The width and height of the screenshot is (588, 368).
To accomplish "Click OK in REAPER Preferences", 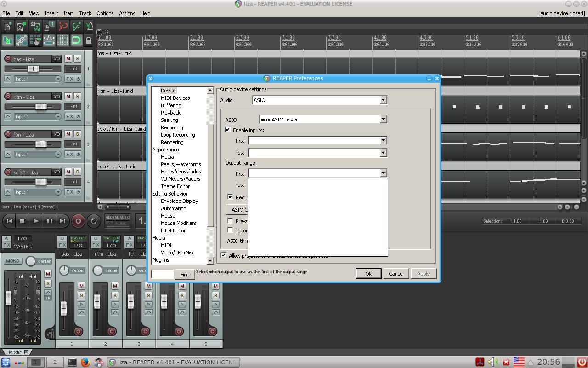I will (x=368, y=274).
